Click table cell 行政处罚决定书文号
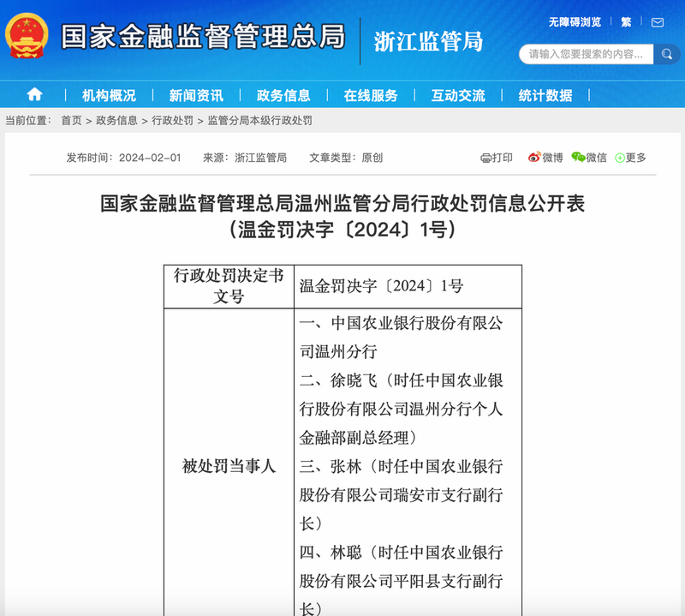685x616 pixels. pos(229,286)
